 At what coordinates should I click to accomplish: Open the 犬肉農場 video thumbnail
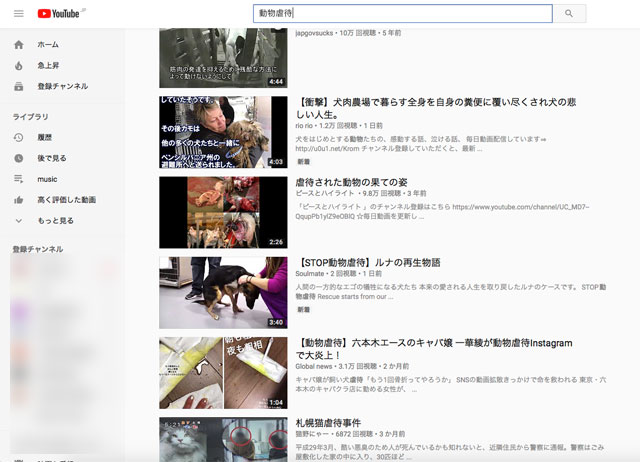point(223,132)
